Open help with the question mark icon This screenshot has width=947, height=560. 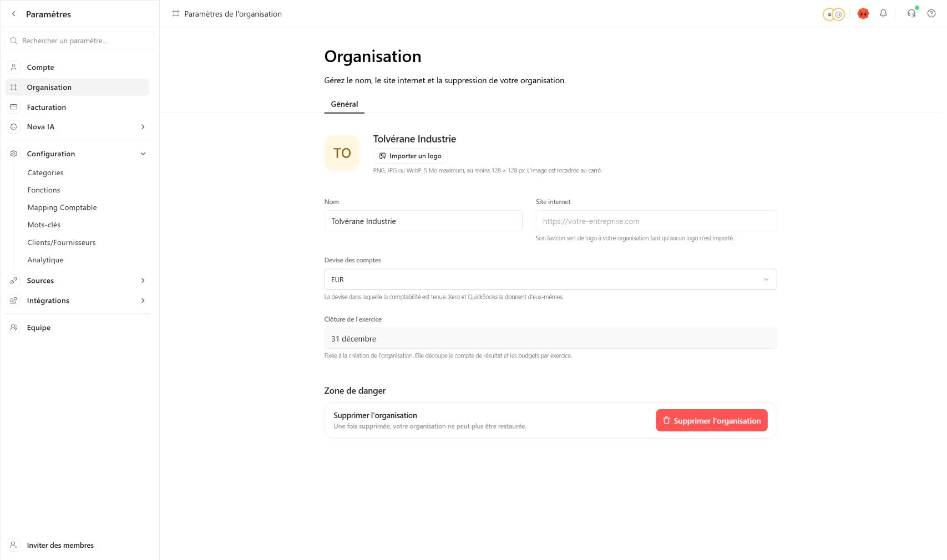pos(931,13)
